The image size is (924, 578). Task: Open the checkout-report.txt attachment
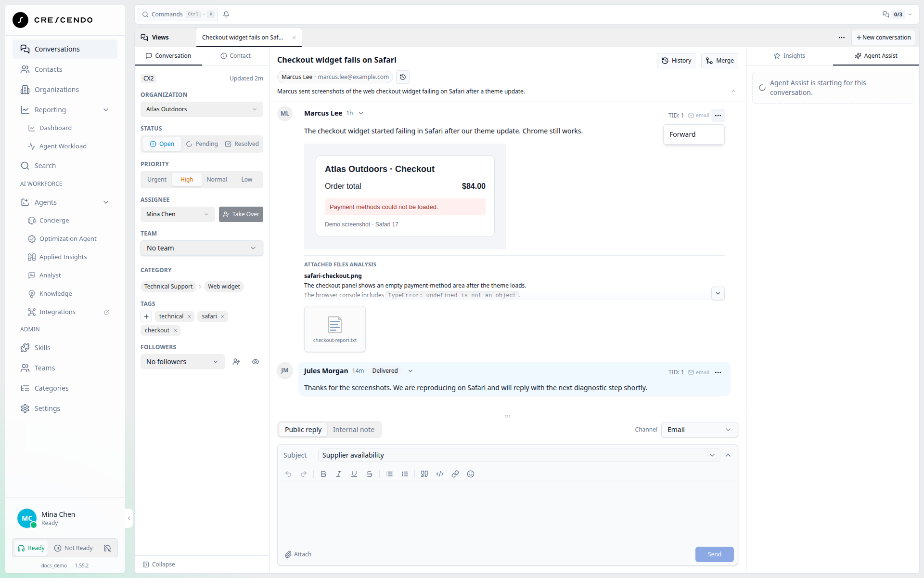click(335, 329)
